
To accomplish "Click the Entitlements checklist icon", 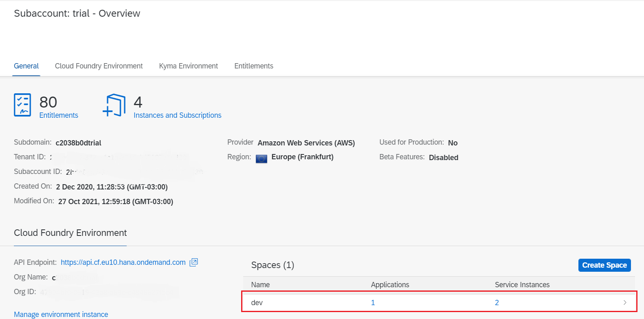I will (22, 105).
